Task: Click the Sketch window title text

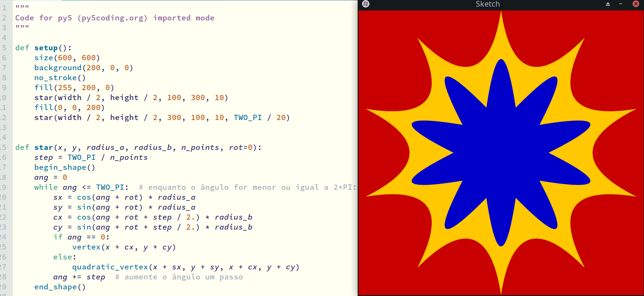Action: point(487,4)
